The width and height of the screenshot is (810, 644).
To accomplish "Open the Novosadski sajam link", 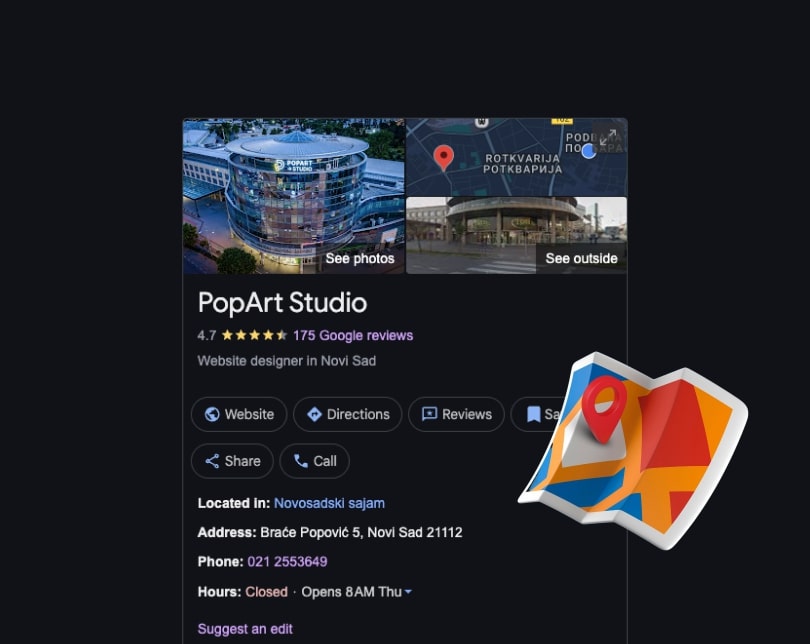I will coord(329,504).
